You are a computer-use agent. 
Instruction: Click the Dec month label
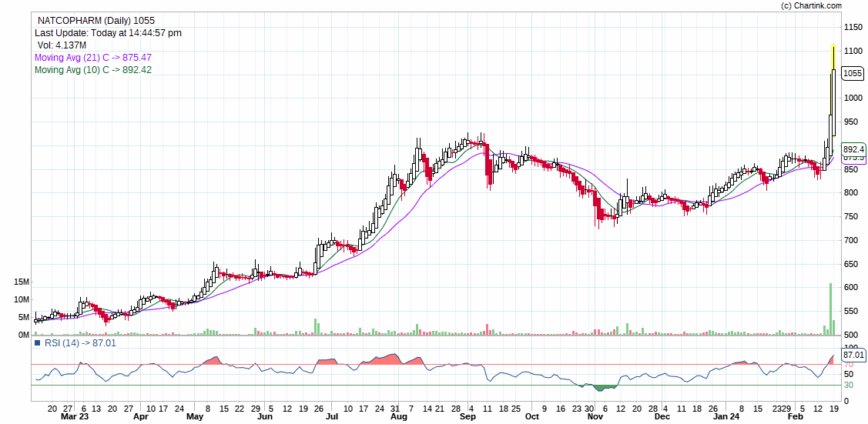point(662,416)
